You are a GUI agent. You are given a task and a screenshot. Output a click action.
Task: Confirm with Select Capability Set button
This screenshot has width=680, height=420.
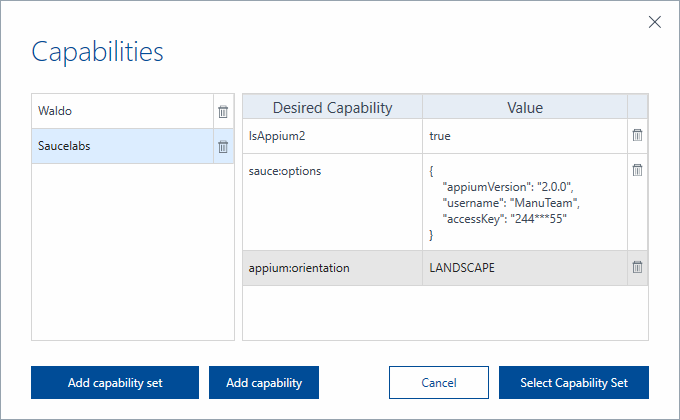[574, 382]
